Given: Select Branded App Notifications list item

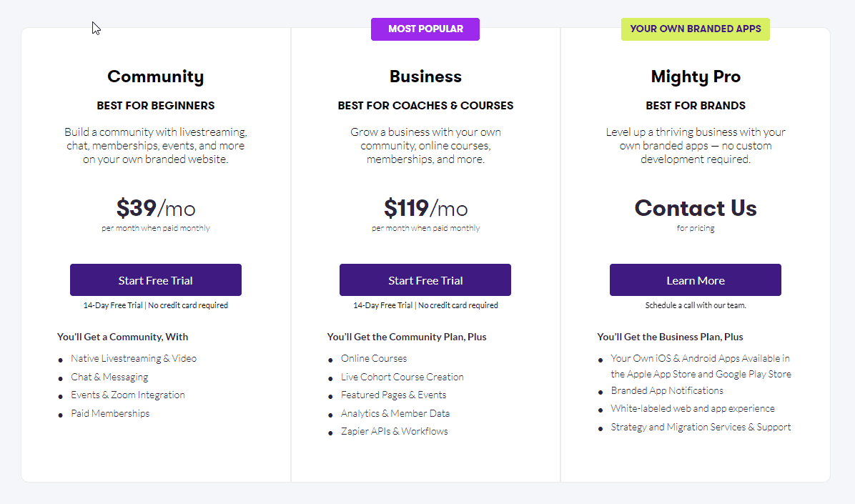Looking at the screenshot, I should [667, 390].
